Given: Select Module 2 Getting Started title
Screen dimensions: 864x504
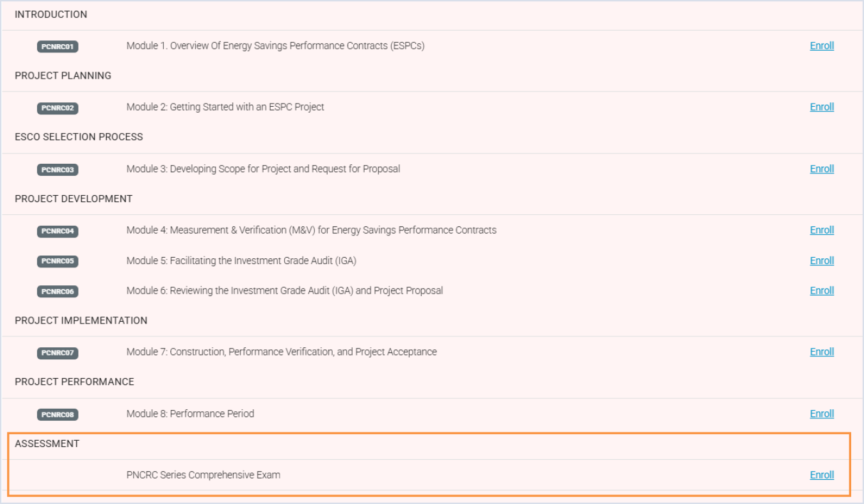Looking at the screenshot, I should 225,107.
